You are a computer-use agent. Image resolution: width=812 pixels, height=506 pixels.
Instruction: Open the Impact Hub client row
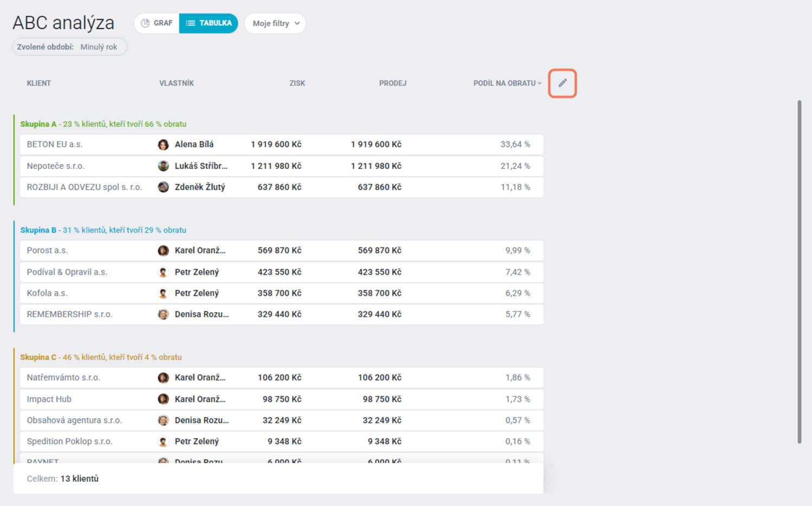[x=49, y=399]
